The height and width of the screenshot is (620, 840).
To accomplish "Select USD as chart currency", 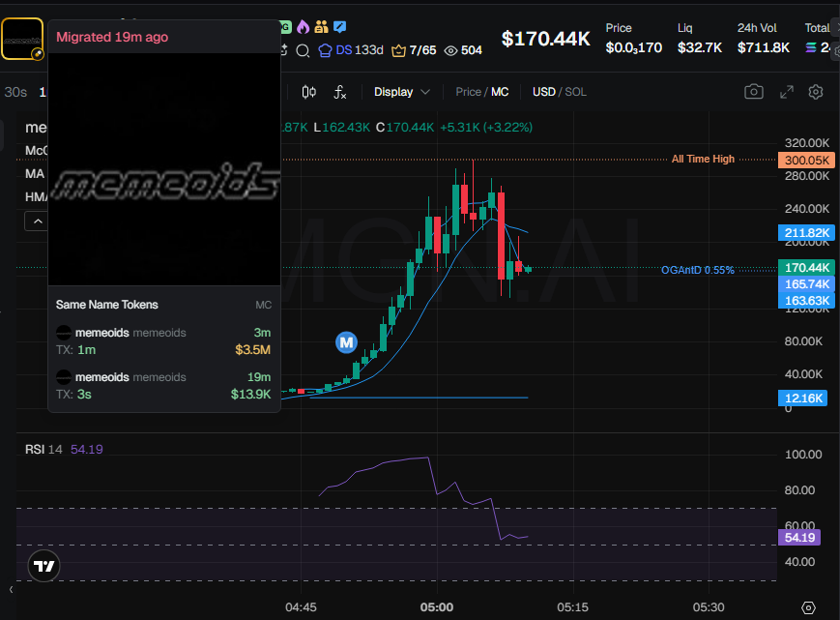I will point(544,92).
